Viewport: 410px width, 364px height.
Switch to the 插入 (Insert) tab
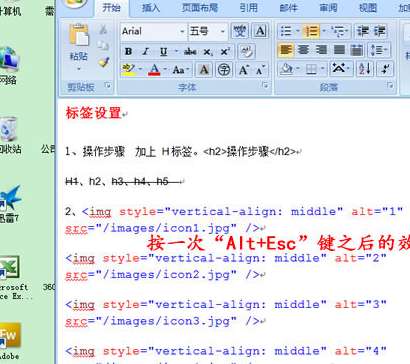[151, 8]
